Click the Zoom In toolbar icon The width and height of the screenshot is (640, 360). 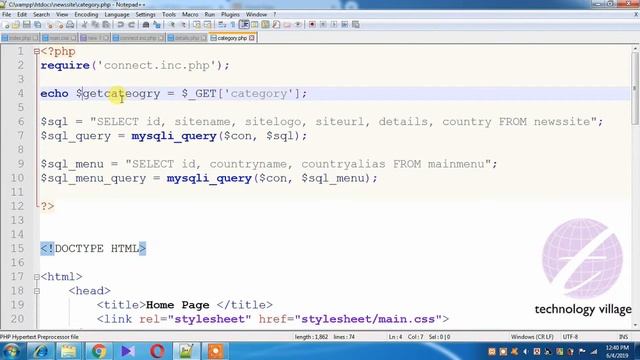(172, 25)
